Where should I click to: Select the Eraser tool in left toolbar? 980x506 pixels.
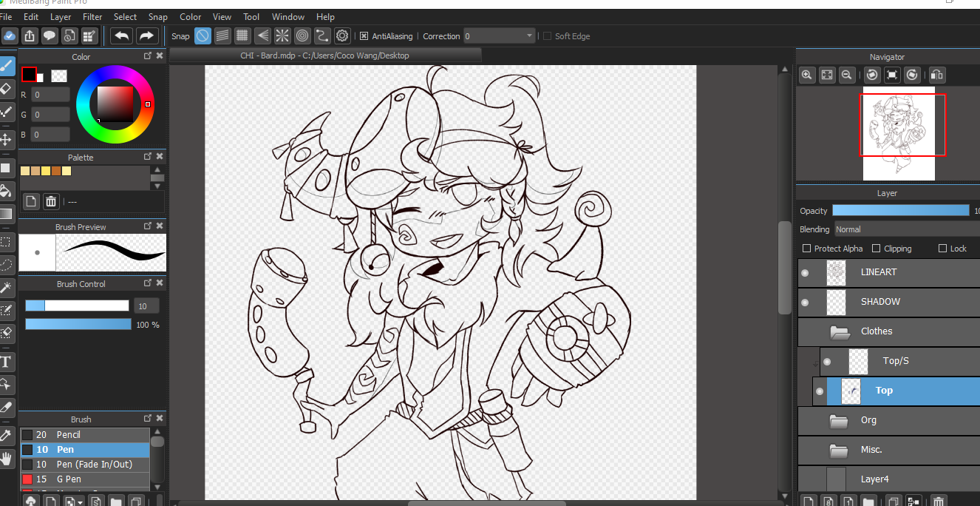point(7,89)
